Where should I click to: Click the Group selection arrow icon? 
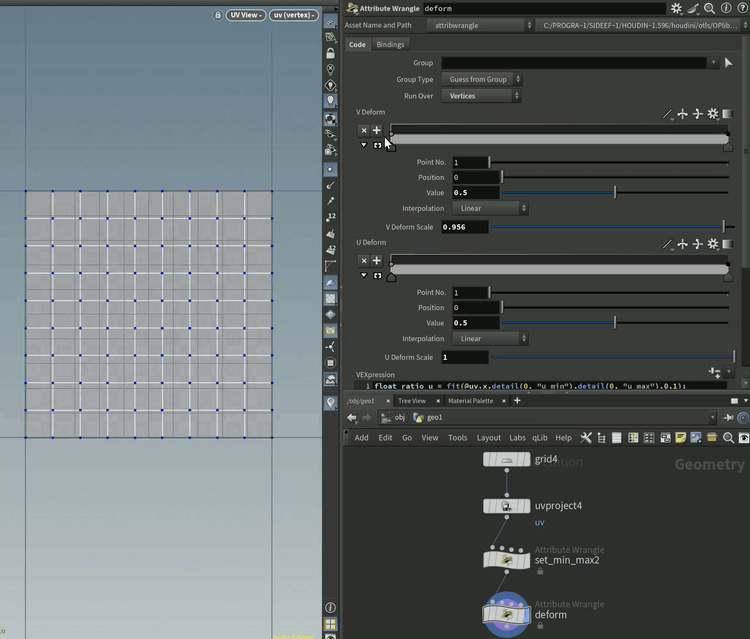pos(728,63)
